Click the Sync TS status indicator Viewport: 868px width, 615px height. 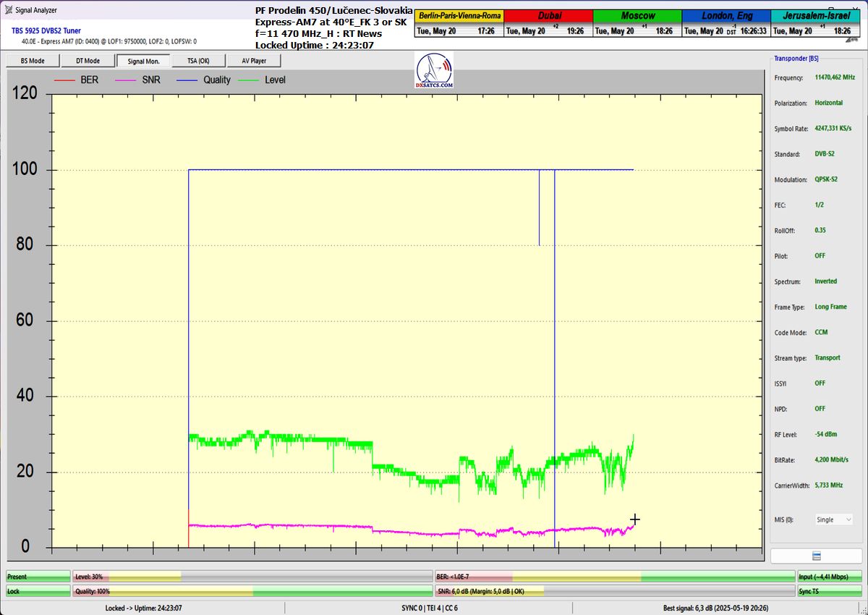829,591
